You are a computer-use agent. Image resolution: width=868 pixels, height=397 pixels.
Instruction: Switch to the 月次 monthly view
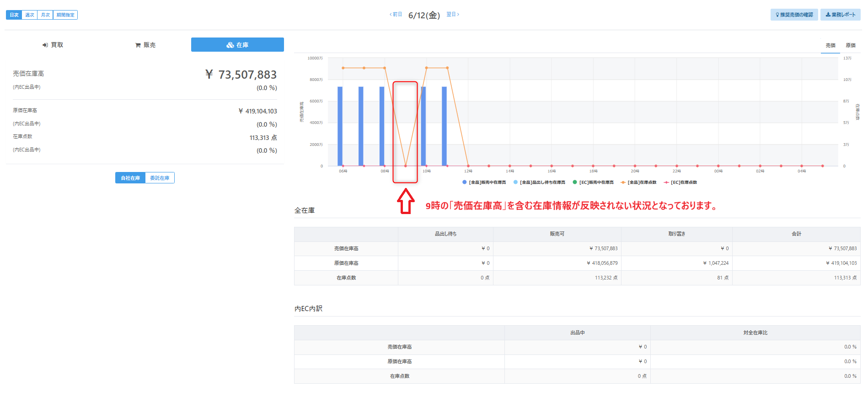point(45,15)
